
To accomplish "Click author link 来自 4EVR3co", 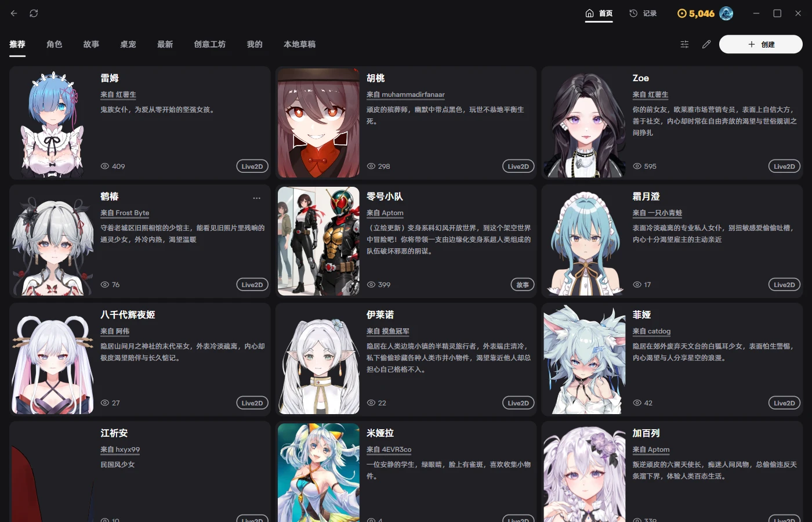I will [x=389, y=449].
